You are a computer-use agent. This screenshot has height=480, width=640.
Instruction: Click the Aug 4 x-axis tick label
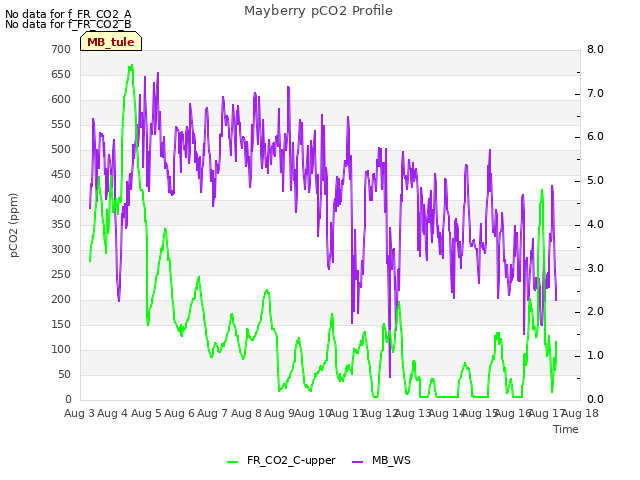pyautogui.click(x=113, y=413)
